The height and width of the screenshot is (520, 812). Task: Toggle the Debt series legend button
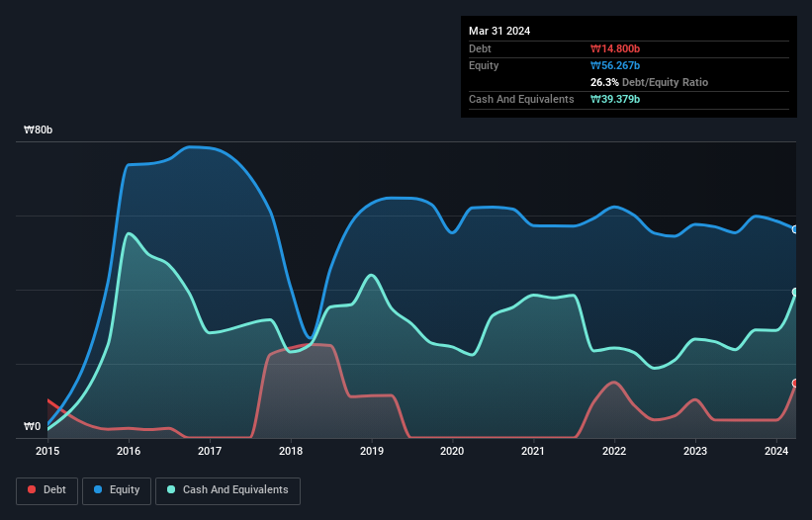47,490
